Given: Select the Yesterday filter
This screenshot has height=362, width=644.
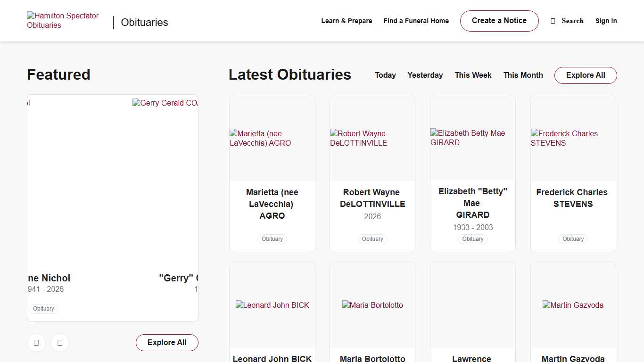Looking at the screenshot, I should click(425, 75).
